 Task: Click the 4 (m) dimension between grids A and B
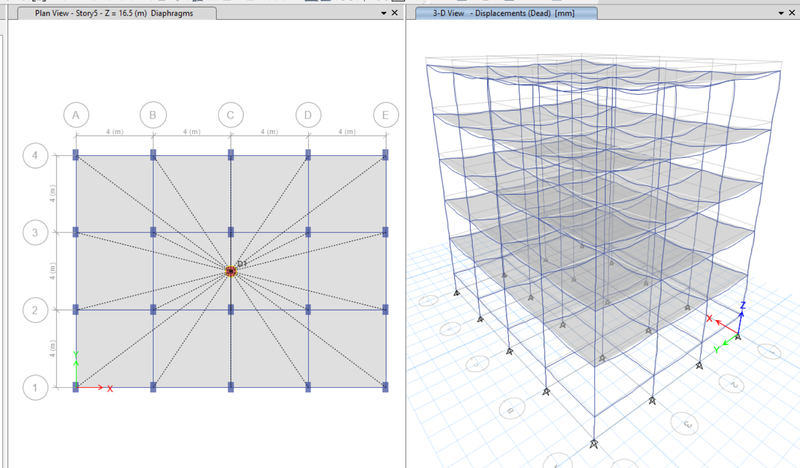[115, 132]
